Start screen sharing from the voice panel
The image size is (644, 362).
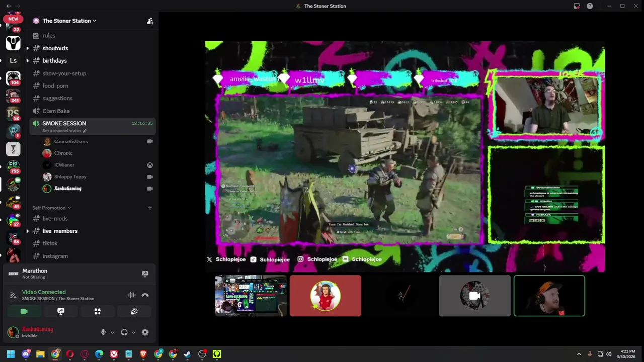[60, 312]
